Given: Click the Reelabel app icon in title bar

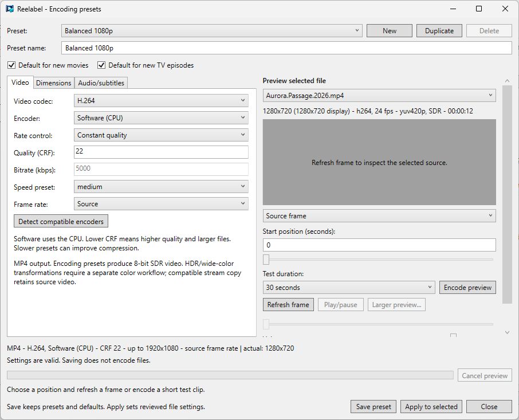Looking at the screenshot, I should [10, 9].
